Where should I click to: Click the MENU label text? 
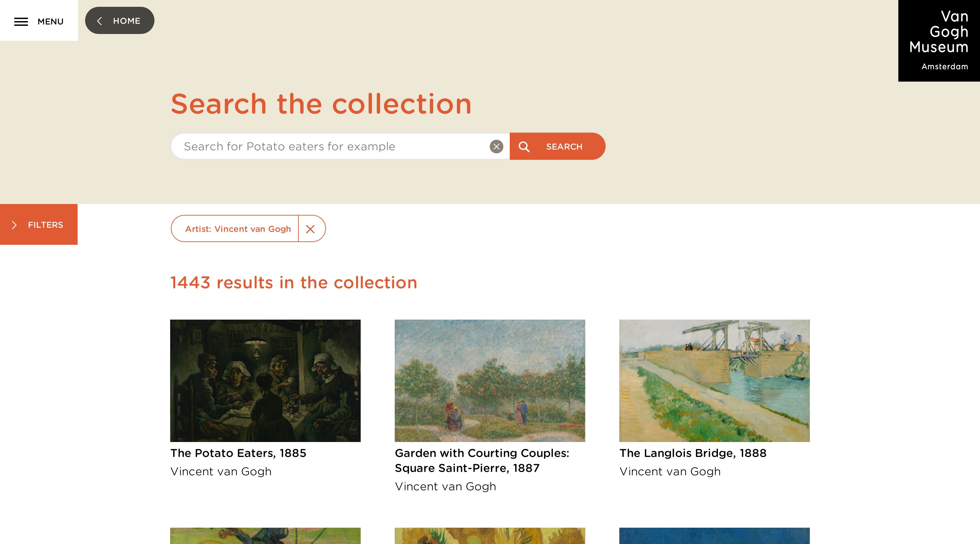pyautogui.click(x=50, y=22)
